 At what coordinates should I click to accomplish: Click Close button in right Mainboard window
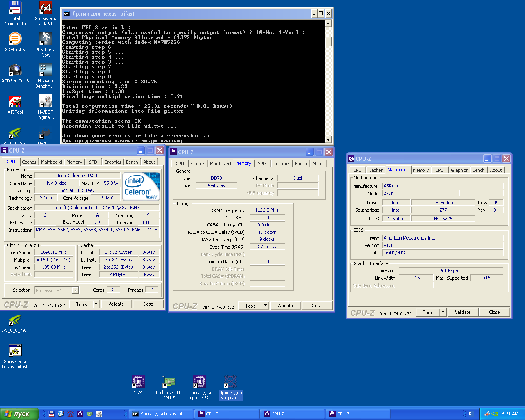click(x=494, y=312)
